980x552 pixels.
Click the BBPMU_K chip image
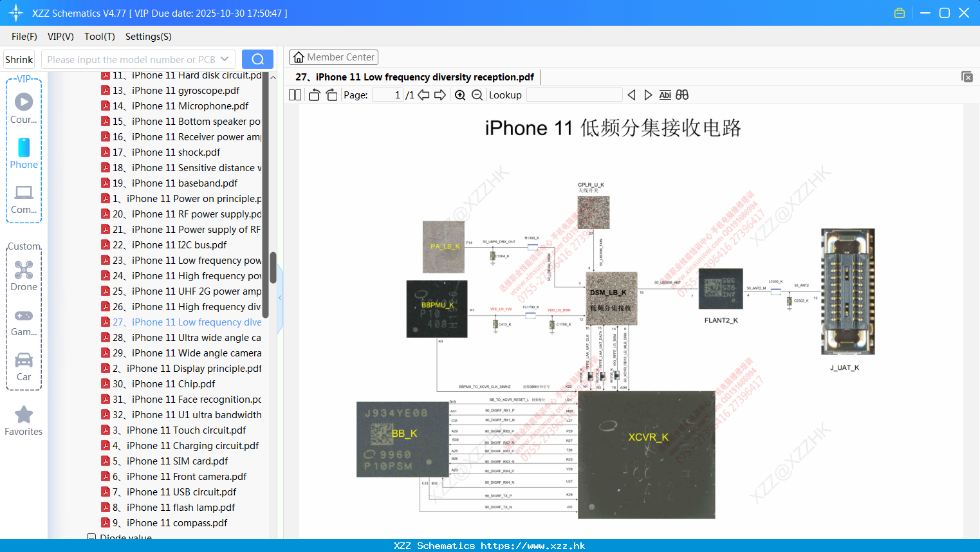(437, 309)
